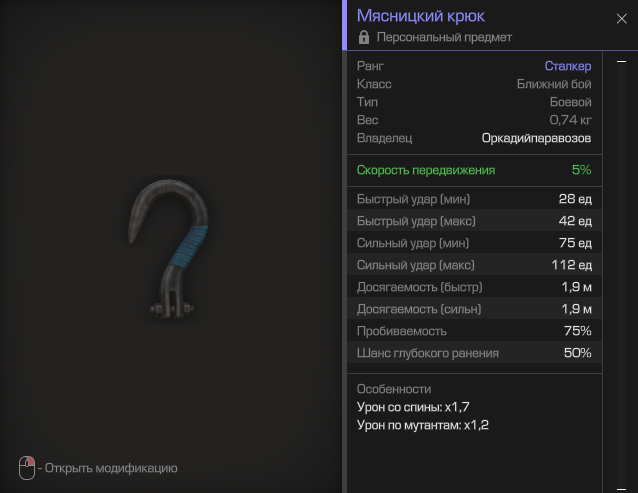
Task: Select the Скорость передвижения bonus row
Action: pyautogui.click(x=474, y=170)
